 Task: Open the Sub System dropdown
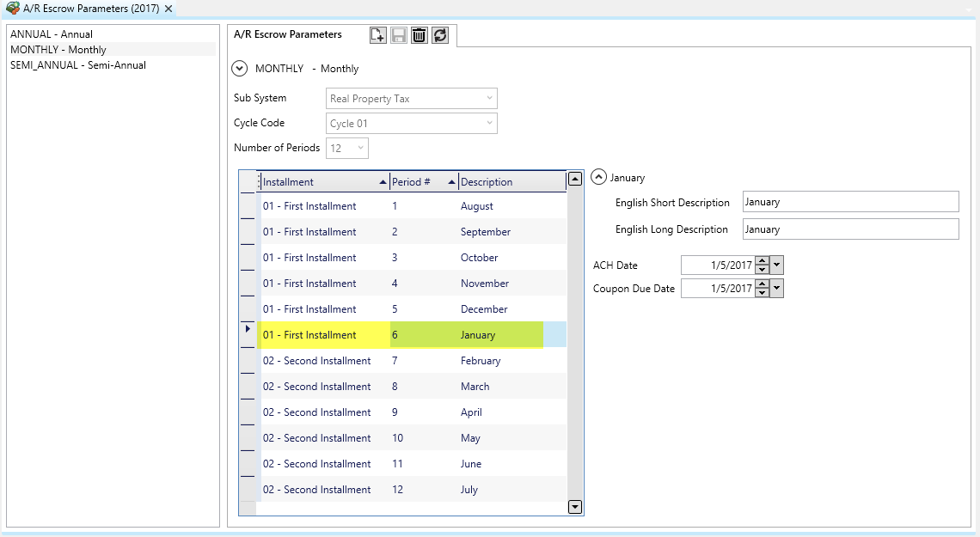(x=489, y=99)
